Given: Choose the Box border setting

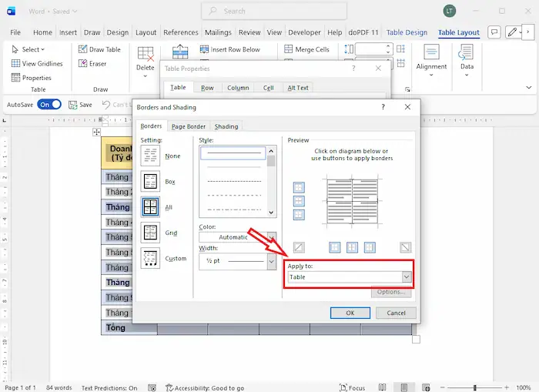Looking at the screenshot, I should click(151, 181).
